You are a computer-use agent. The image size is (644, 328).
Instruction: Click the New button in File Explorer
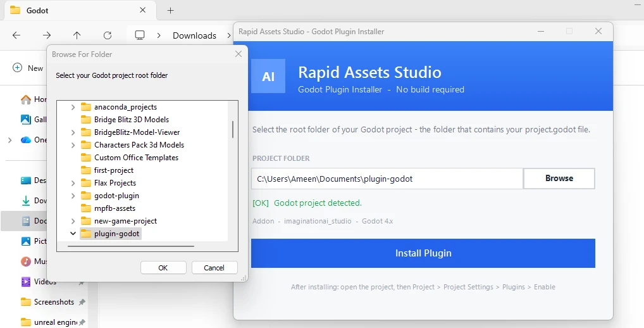coord(28,68)
